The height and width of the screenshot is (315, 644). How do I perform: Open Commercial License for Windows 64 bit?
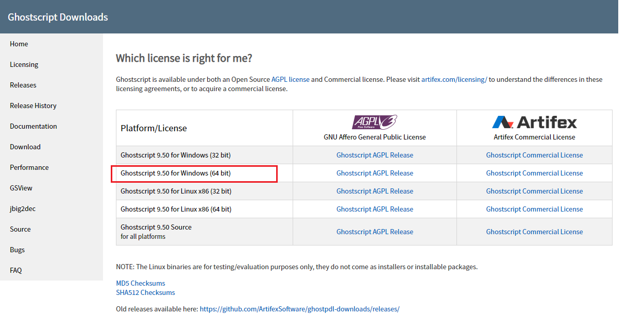click(534, 173)
